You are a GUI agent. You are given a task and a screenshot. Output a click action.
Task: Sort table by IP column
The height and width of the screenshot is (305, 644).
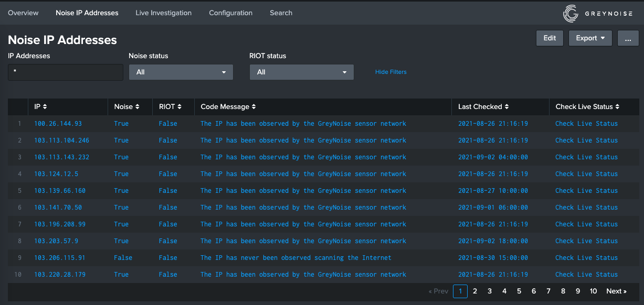coord(40,106)
